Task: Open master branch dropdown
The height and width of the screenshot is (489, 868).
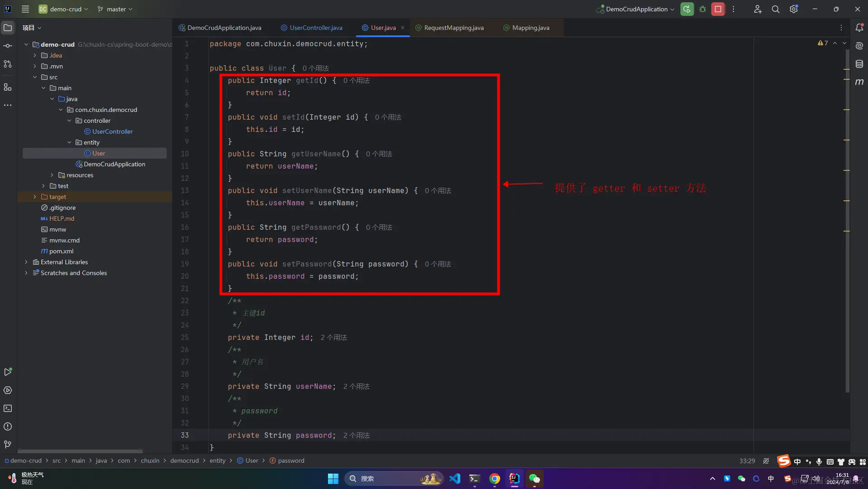Action: (x=115, y=9)
